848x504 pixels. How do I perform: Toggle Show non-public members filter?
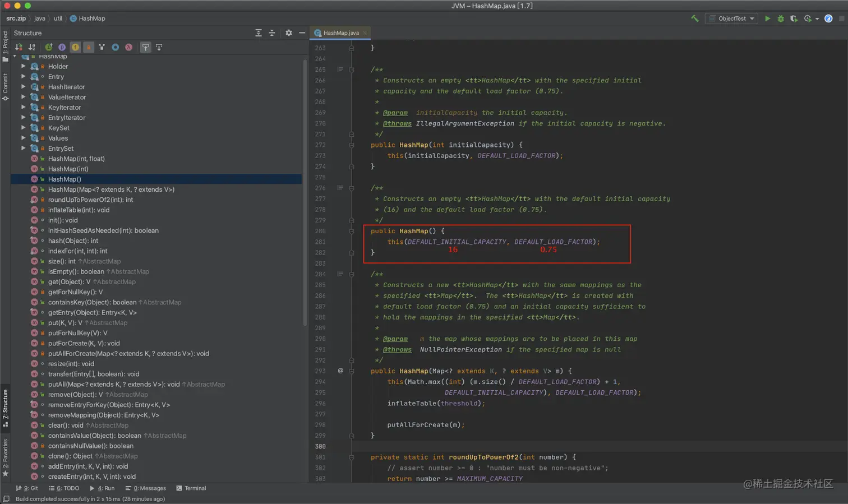pos(89,47)
